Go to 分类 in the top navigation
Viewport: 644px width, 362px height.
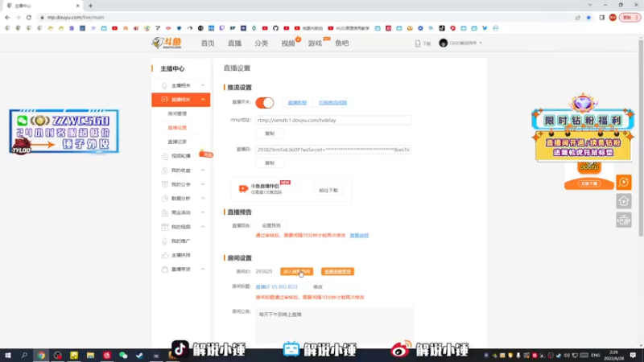pos(261,43)
